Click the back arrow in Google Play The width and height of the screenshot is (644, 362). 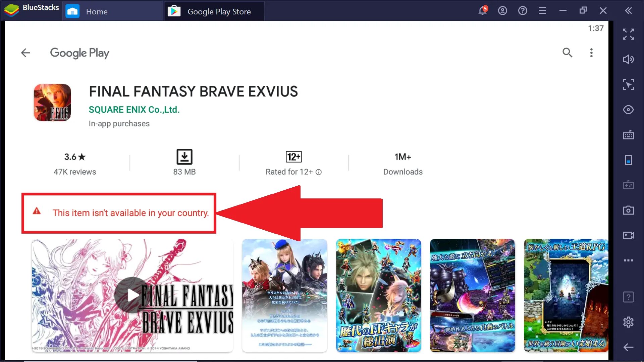point(25,53)
